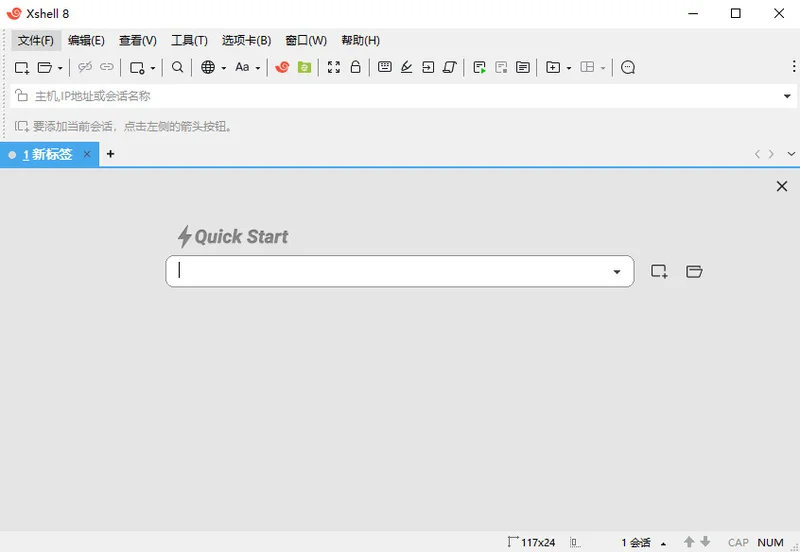
Task: Open a session with the folder icon
Action: [x=45, y=67]
